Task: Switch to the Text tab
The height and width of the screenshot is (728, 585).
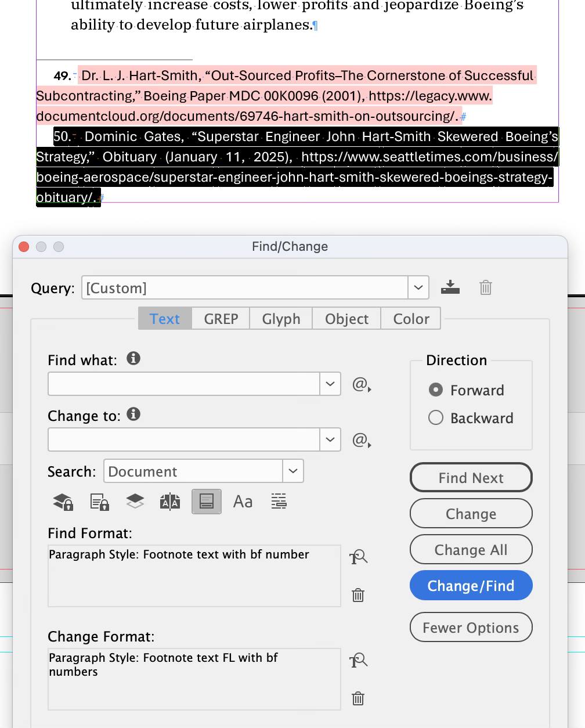Action: pyautogui.click(x=165, y=319)
